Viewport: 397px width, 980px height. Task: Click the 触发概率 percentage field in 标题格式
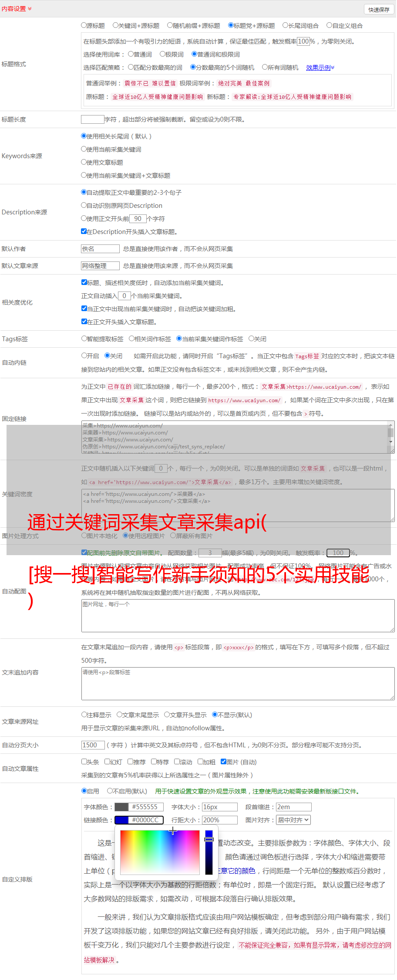click(x=303, y=41)
